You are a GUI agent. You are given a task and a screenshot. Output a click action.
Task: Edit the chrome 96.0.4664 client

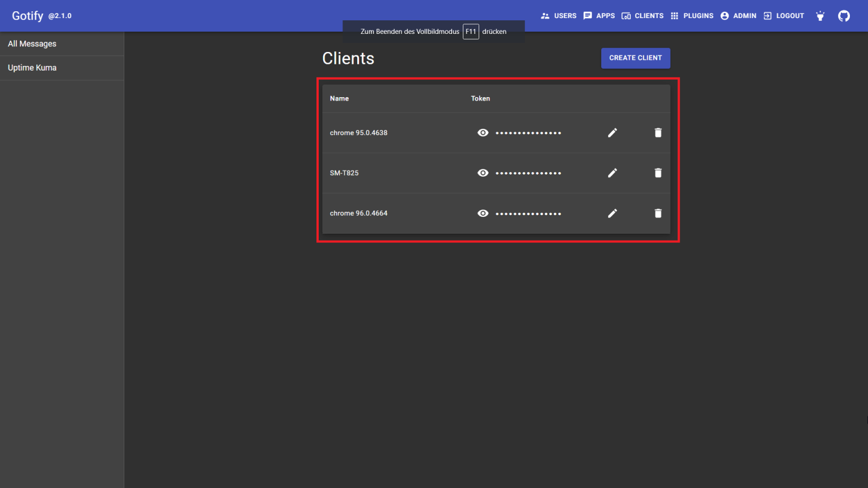pyautogui.click(x=613, y=213)
